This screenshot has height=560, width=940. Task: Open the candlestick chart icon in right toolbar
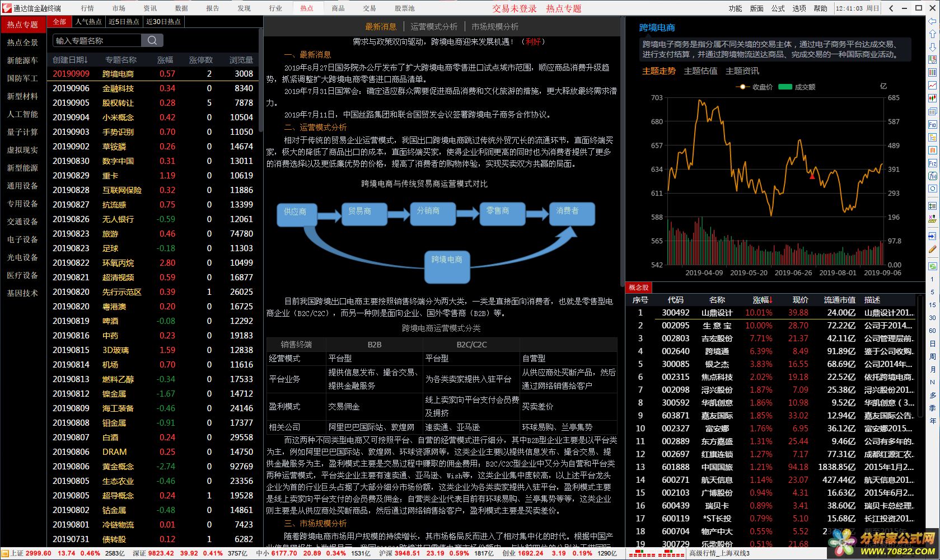tap(932, 98)
